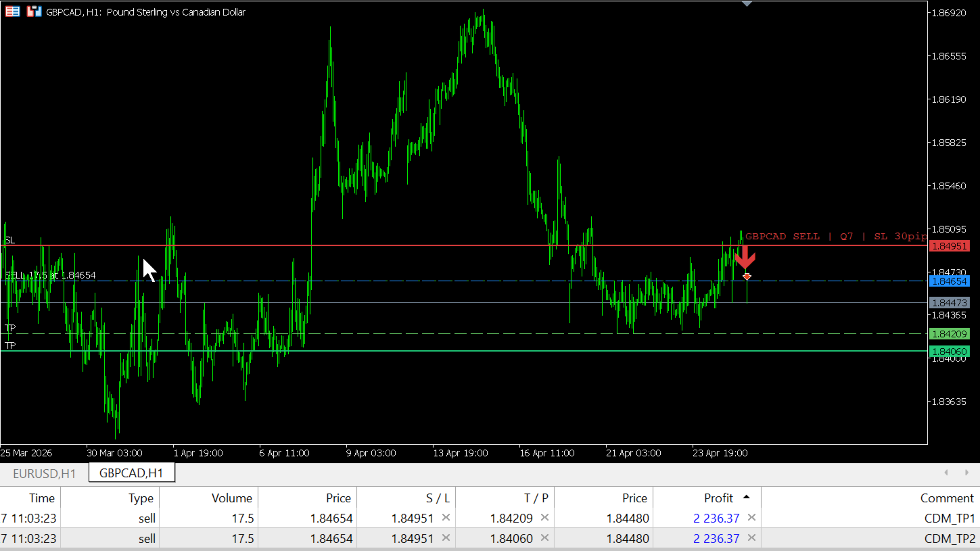980x551 pixels.
Task: Sort positions by the Profit column
Action: (x=707, y=498)
